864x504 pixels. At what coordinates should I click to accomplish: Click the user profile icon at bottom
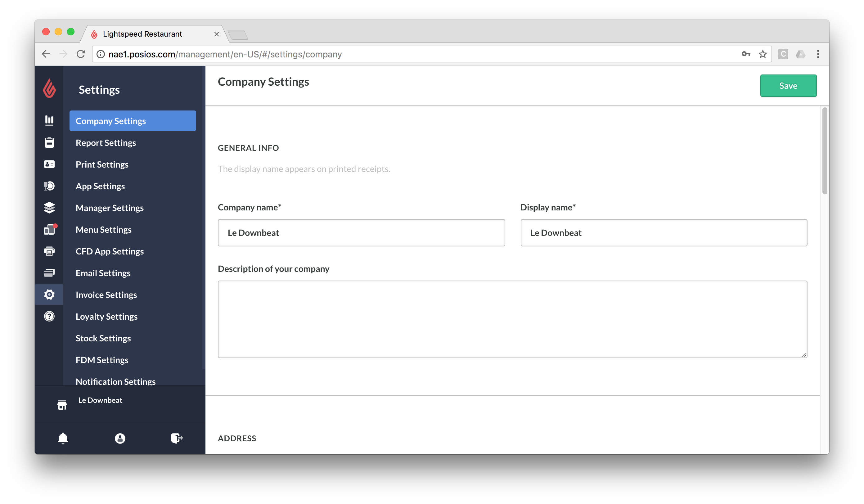click(119, 438)
